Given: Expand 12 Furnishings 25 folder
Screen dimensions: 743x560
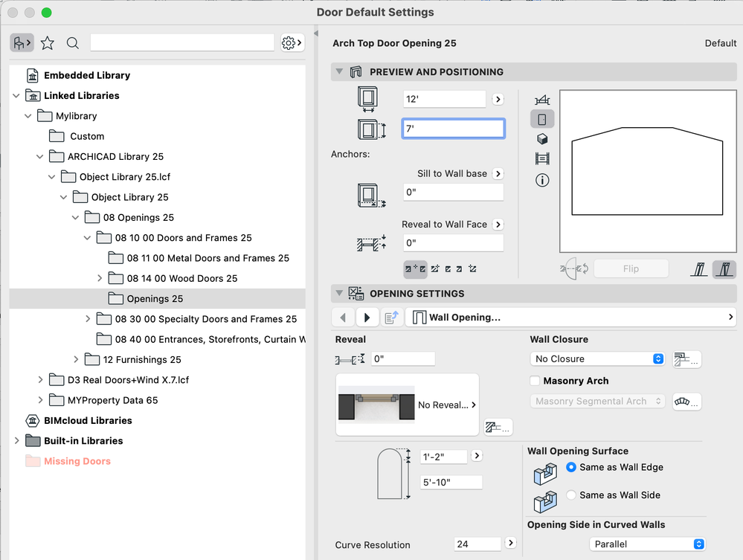Looking at the screenshot, I should tap(76, 360).
